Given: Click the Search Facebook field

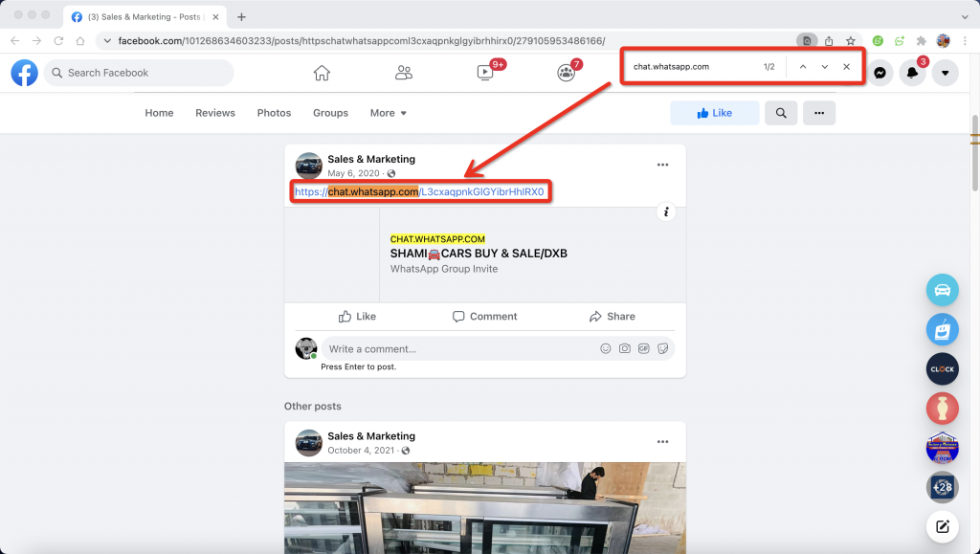Looking at the screenshot, I should [x=139, y=73].
